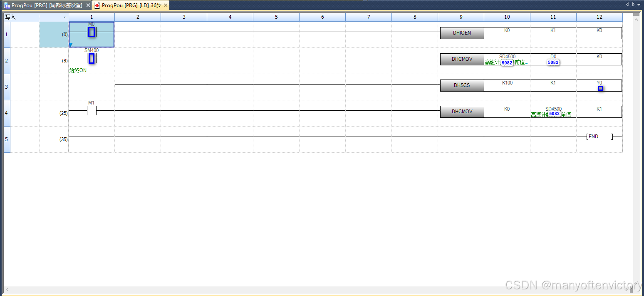Select first K0 operand of DHIOEN
This screenshot has height=296, width=644.
(507, 30)
